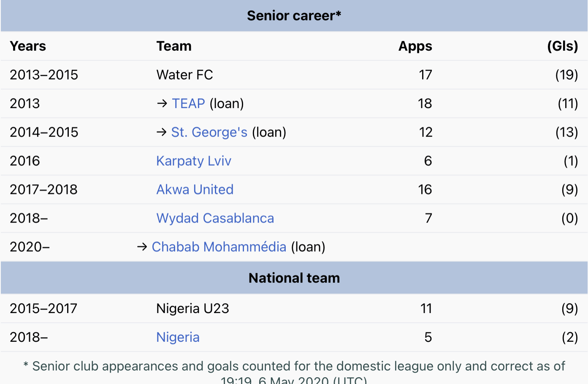This screenshot has height=384, width=588.
Task: Open the TEAP team link
Action: click(188, 103)
